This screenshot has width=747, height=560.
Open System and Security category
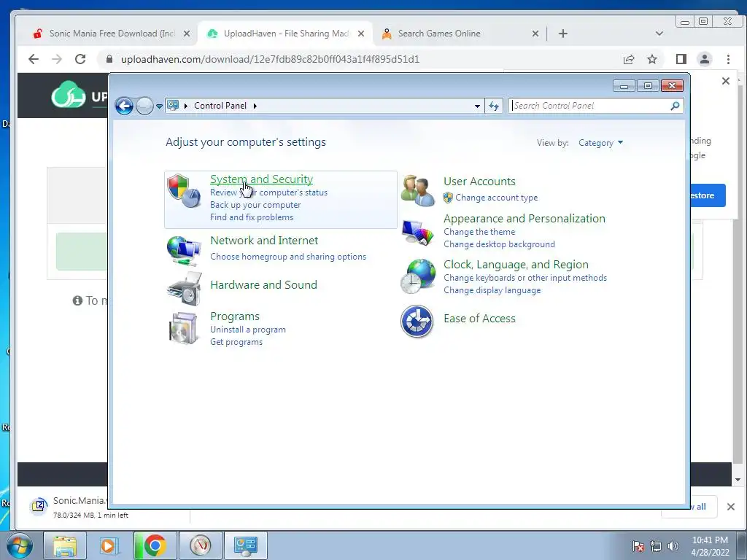click(262, 179)
